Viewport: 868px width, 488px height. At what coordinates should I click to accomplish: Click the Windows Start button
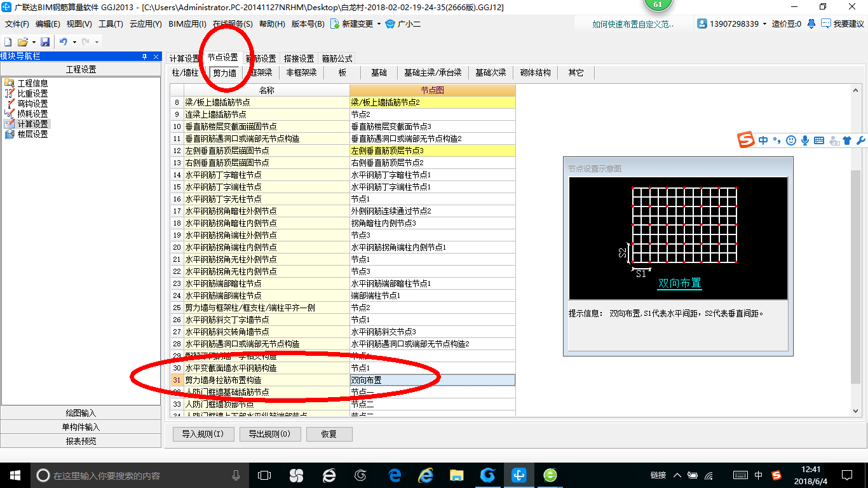point(15,475)
